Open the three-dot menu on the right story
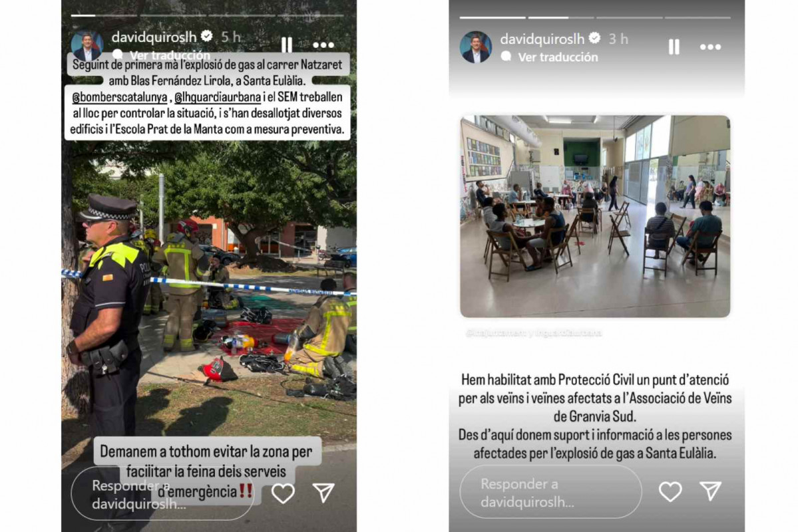 pos(710,47)
